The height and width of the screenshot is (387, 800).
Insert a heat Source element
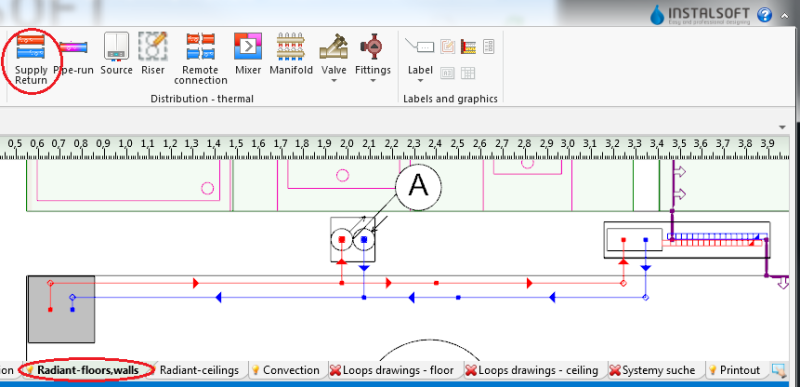coord(116,55)
